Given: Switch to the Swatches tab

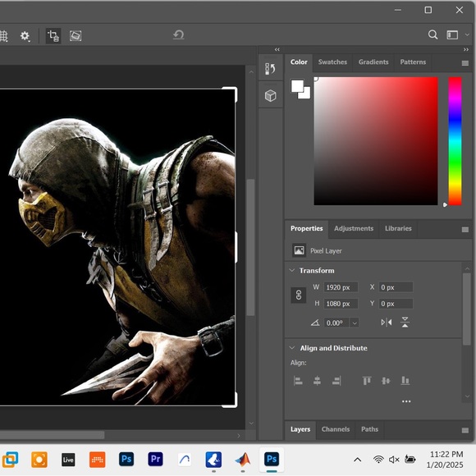Looking at the screenshot, I should 332,62.
